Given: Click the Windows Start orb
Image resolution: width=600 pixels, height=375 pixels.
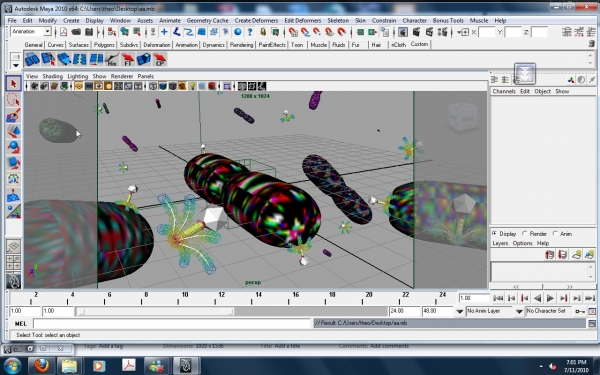Looking at the screenshot, I should click(13, 365).
